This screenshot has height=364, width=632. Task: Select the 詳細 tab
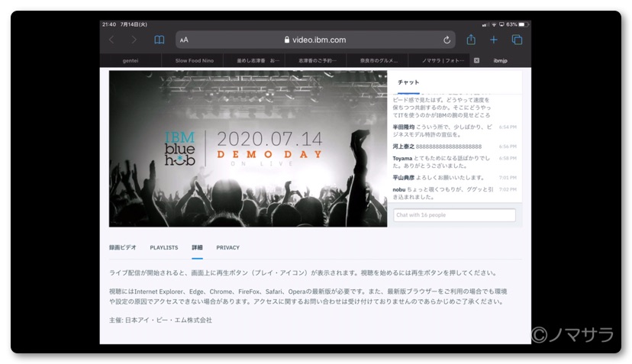point(197,247)
